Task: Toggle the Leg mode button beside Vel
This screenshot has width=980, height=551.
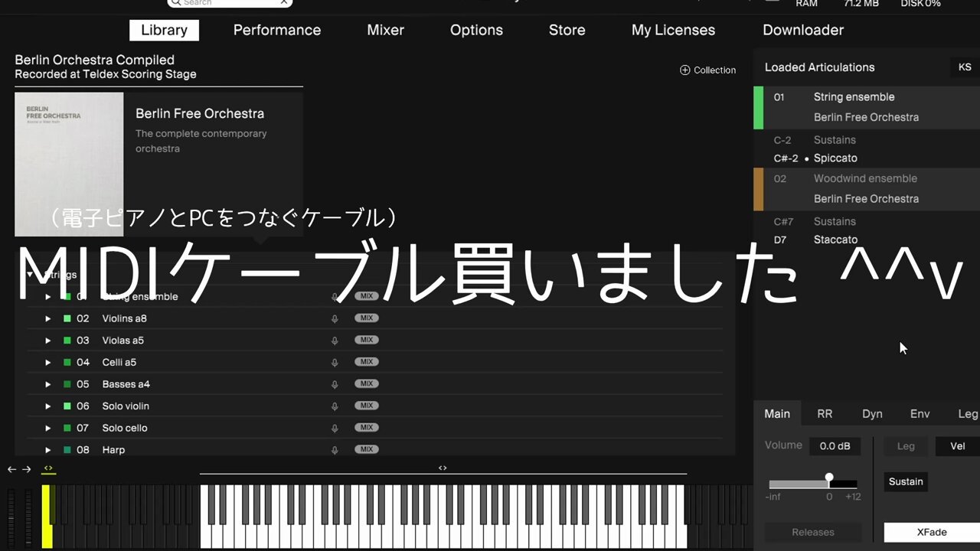Action: pyautogui.click(x=906, y=446)
